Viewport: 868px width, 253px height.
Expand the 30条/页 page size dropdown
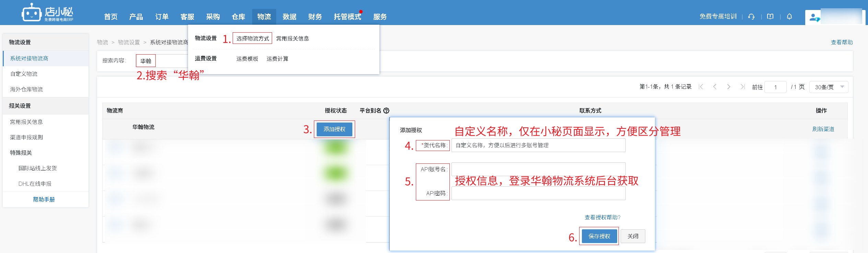(829, 87)
